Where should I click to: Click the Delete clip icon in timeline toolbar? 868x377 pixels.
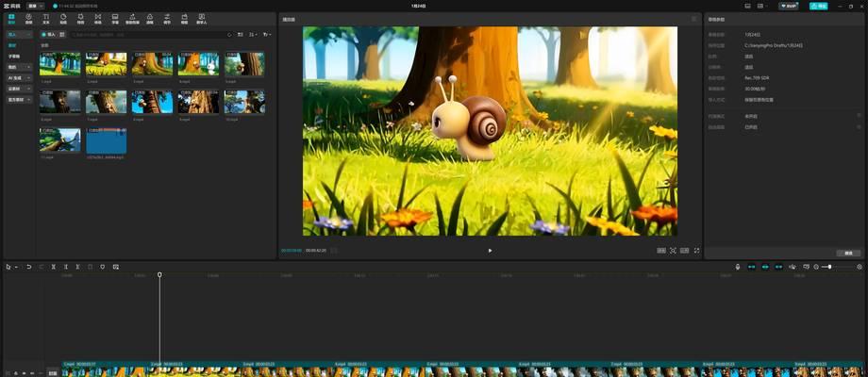[x=91, y=267]
